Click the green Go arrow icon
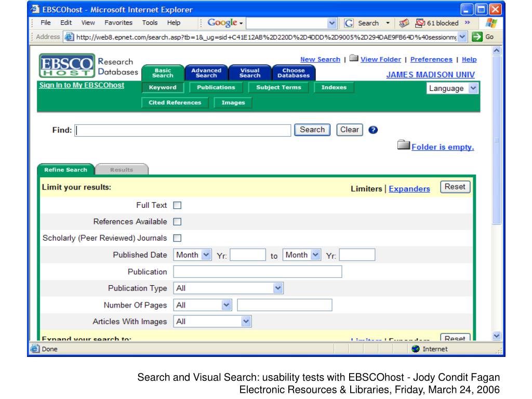 click(477, 37)
